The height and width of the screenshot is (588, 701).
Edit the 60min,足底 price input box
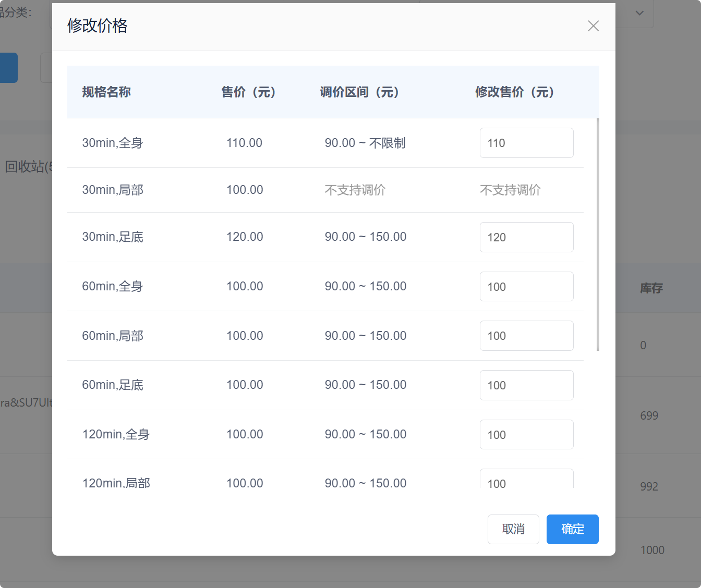coord(526,385)
